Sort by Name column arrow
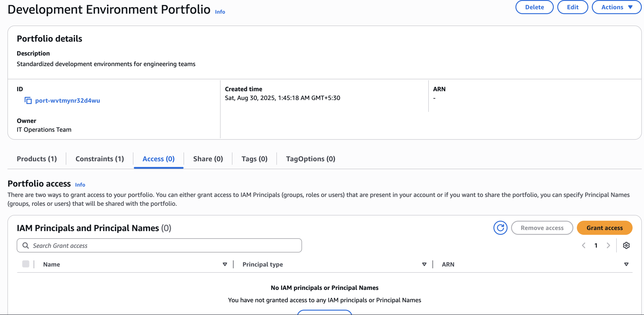The height and width of the screenshot is (315, 644). (x=225, y=264)
